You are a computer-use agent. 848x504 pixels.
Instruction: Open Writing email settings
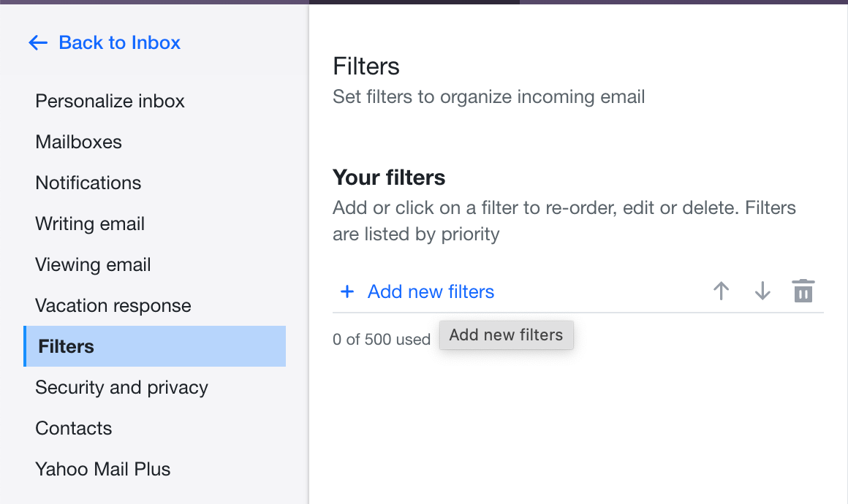point(90,224)
